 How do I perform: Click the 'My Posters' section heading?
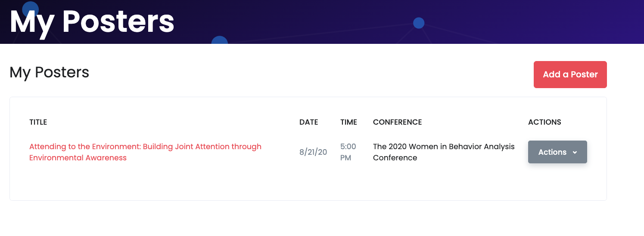point(49,72)
